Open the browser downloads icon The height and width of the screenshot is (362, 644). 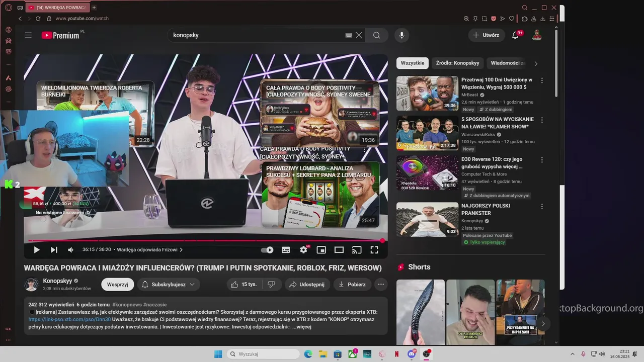coord(543,19)
